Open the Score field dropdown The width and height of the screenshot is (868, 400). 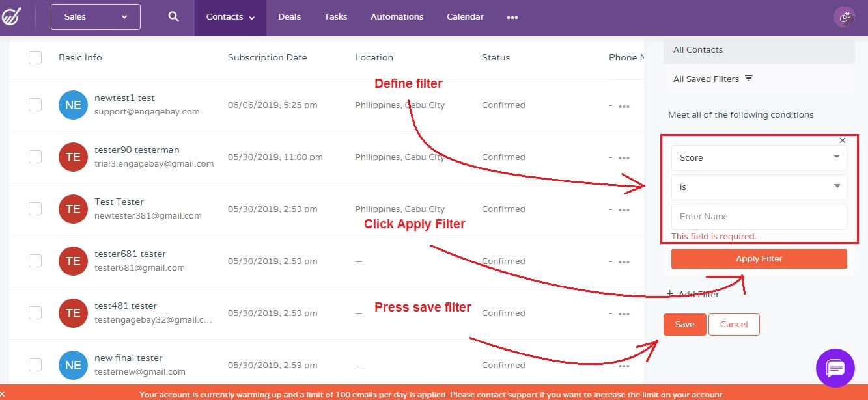tap(759, 158)
